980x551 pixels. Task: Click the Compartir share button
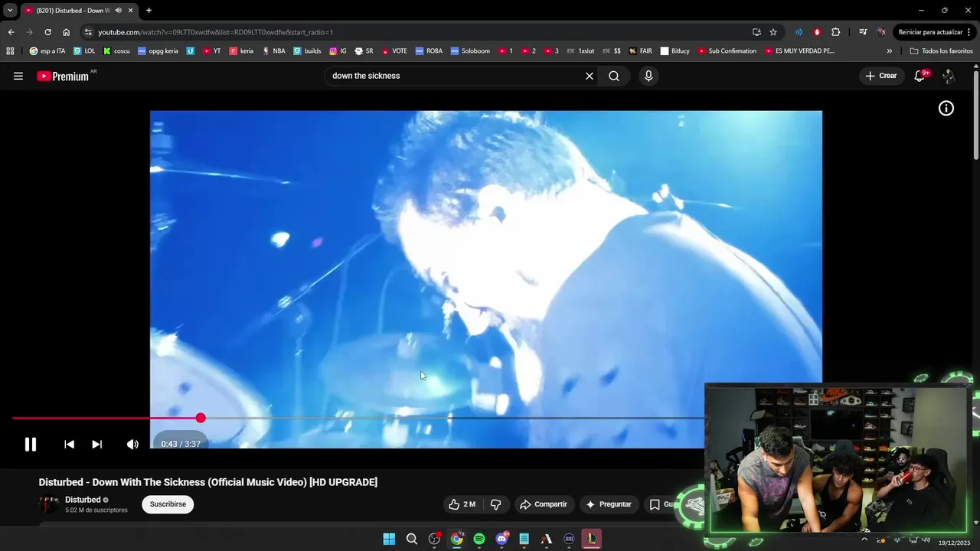click(x=544, y=504)
